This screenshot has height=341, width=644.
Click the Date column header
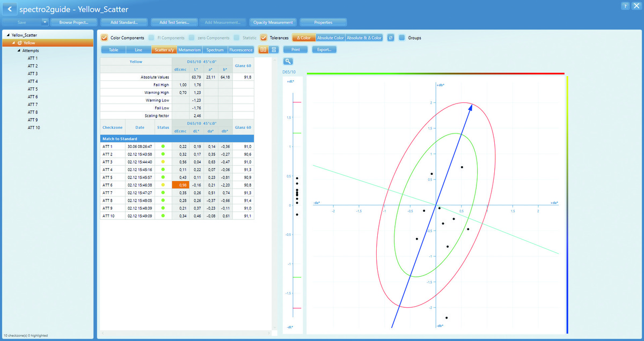click(140, 127)
